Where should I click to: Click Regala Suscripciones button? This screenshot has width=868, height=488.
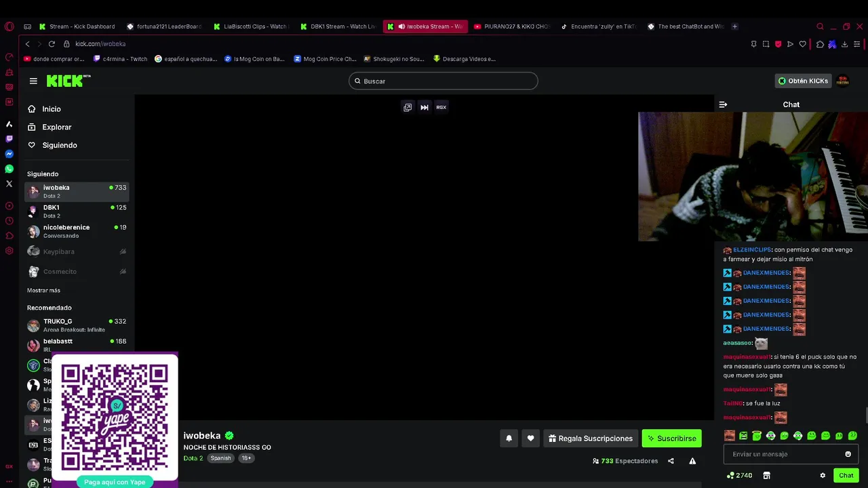pos(591,439)
